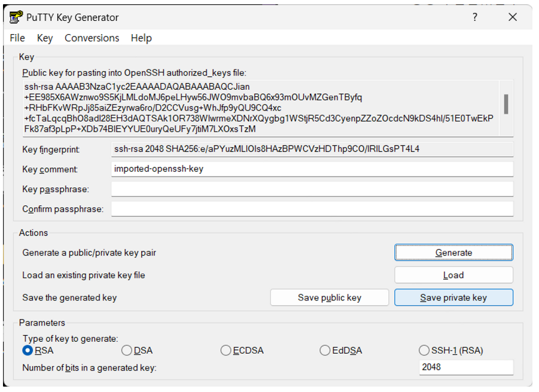This screenshot has width=539, height=392.
Task: Click the 'Actions' group heading
Action: [34, 233]
